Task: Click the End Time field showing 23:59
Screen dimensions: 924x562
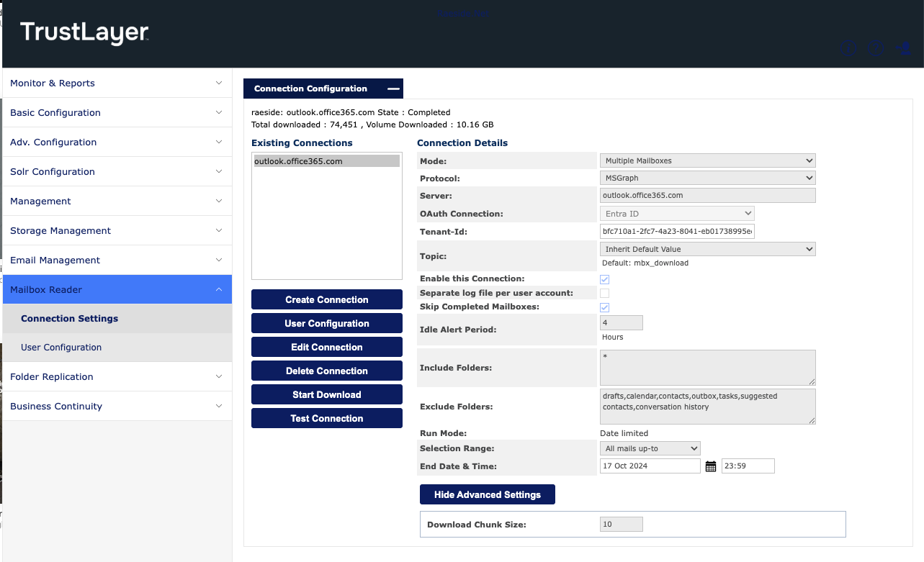Action: pos(748,466)
